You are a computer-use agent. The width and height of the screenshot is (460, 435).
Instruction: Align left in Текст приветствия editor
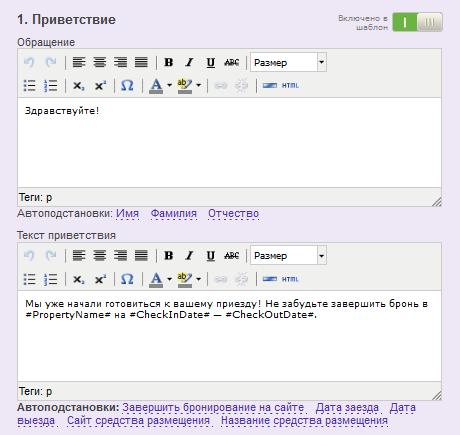[x=79, y=256]
